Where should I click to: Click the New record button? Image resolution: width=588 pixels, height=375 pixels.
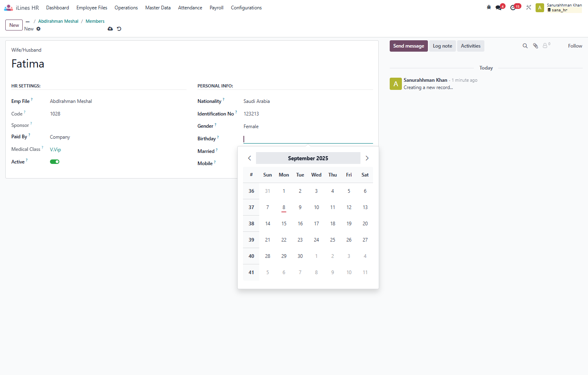[x=14, y=25]
